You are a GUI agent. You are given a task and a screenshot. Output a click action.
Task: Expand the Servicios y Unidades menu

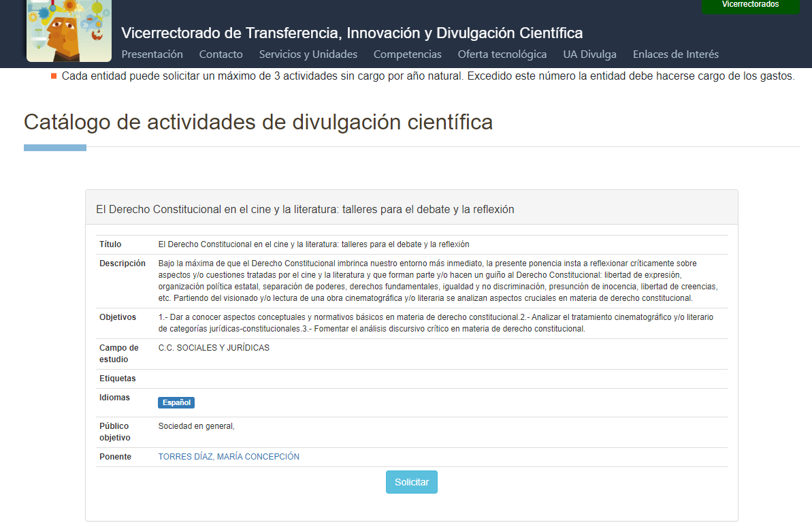pyautogui.click(x=308, y=54)
